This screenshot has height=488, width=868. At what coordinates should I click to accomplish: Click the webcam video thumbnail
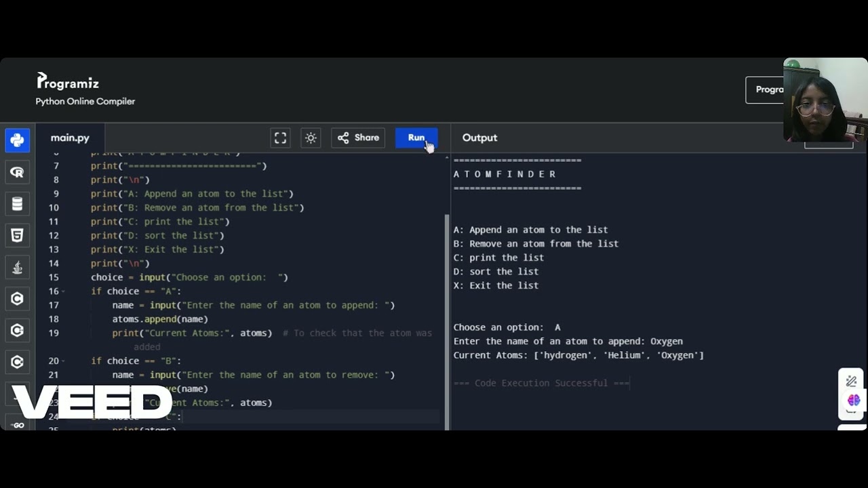click(x=825, y=100)
